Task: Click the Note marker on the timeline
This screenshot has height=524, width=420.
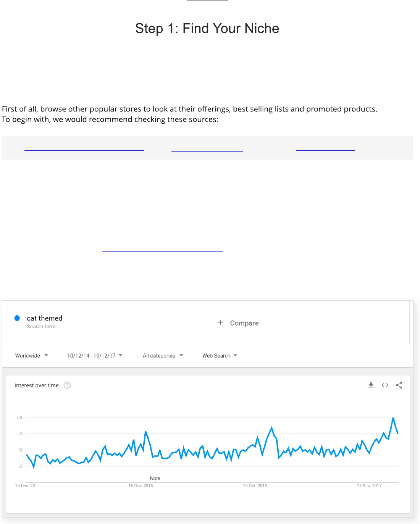Action: coord(155,478)
